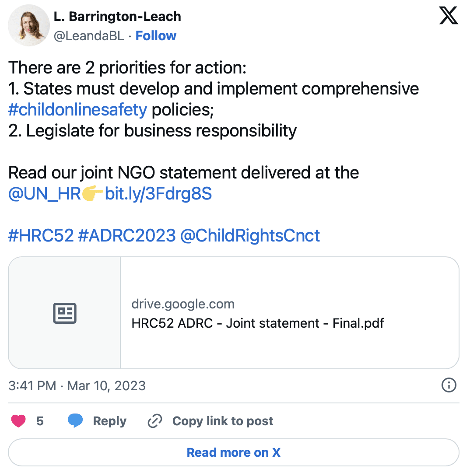470x476 pixels.
Task: Click the X logo icon
Action: (x=448, y=16)
